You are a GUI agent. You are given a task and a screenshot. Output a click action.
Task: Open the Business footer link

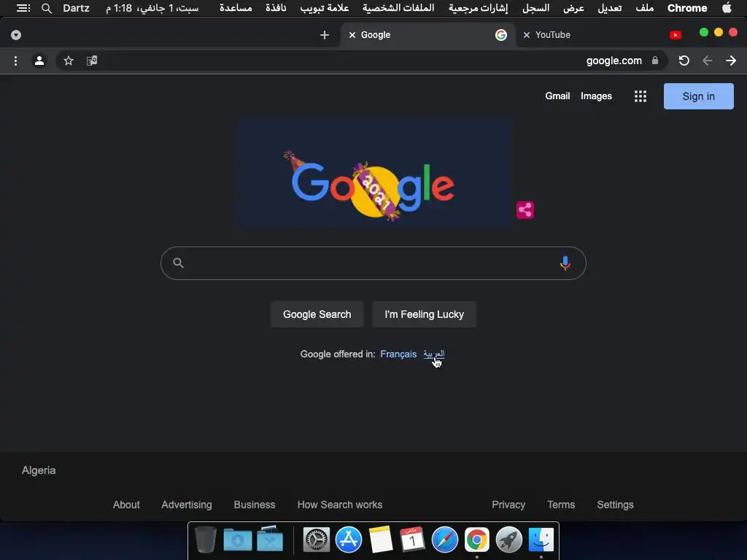(x=255, y=505)
